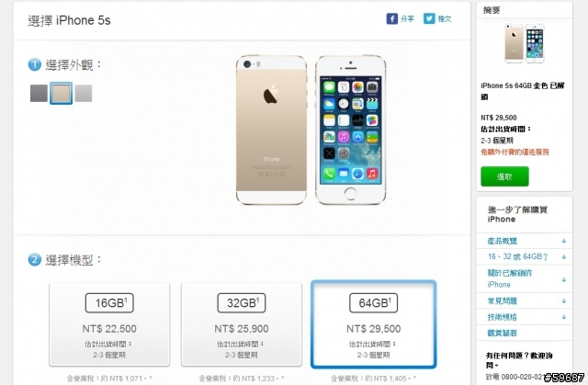Click the 分享 share link text
The width and height of the screenshot is (588, 385).
point(407,18)
